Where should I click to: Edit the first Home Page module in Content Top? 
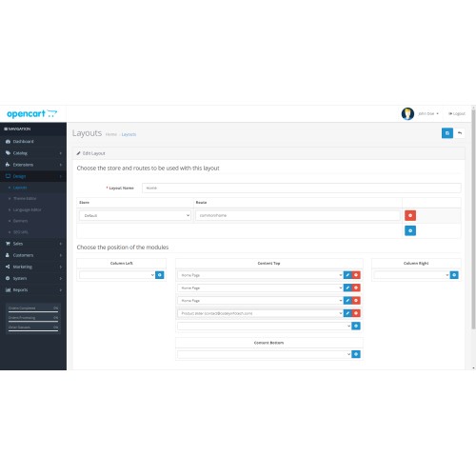(x=347, y=275)
